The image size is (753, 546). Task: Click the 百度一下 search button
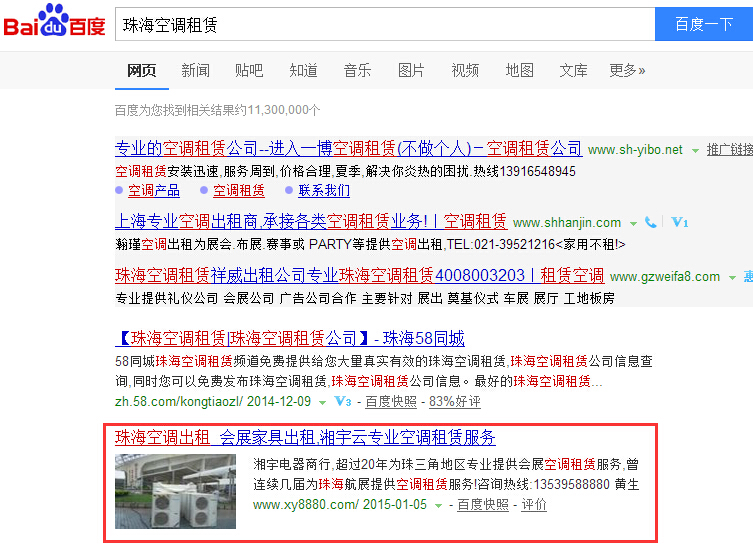click(x=704, y=24)
